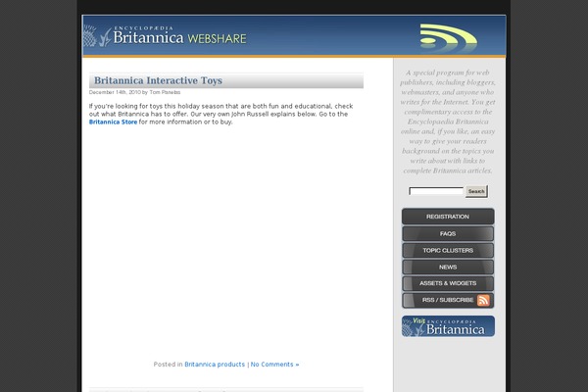Open the RSS / Subscribe menu item

click(x=448, y=300)
